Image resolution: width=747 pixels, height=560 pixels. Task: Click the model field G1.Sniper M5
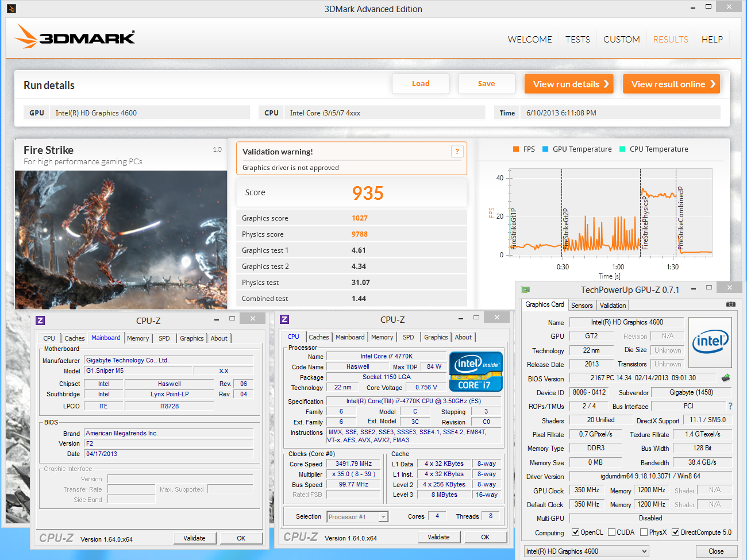pyautogui.click(x=138, y=370)
